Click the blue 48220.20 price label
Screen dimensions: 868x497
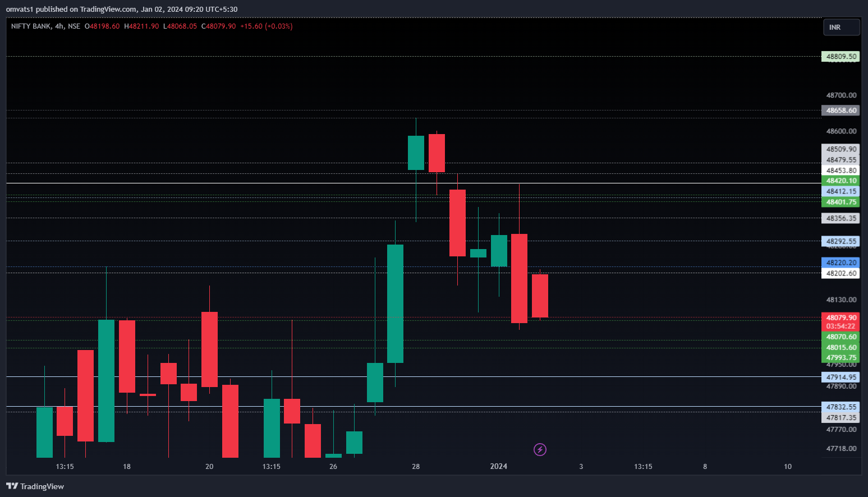(x=841, y=263)
